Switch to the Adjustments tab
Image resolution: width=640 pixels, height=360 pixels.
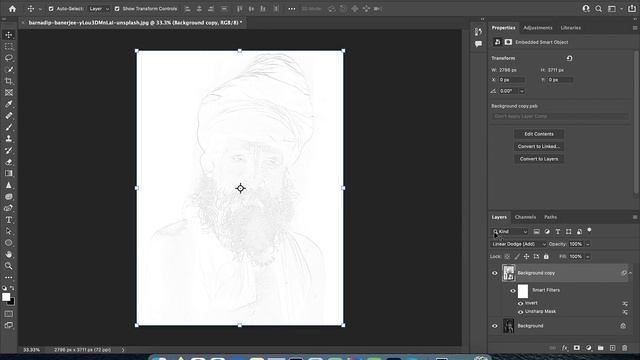[x=538, y=28]
